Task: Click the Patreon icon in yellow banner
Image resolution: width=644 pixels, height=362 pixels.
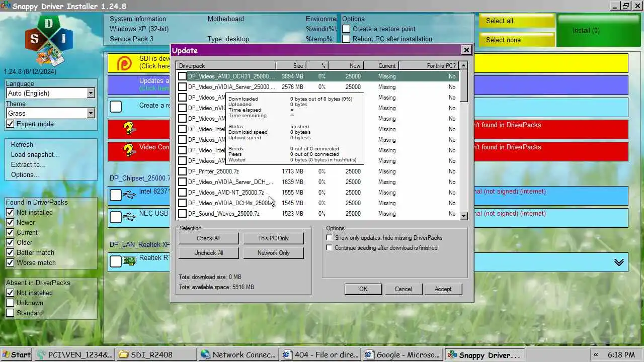Action: click(124, 63)
